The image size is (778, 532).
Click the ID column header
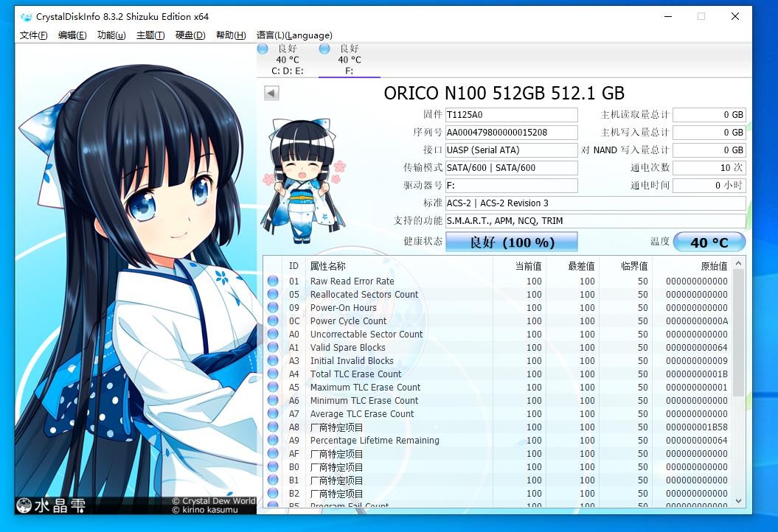(294, 266)
